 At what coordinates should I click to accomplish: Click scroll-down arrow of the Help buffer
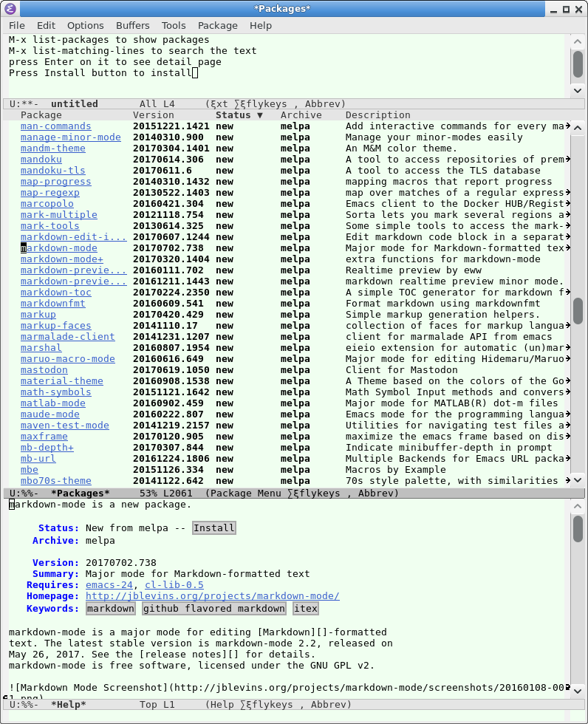coord(578,691)
